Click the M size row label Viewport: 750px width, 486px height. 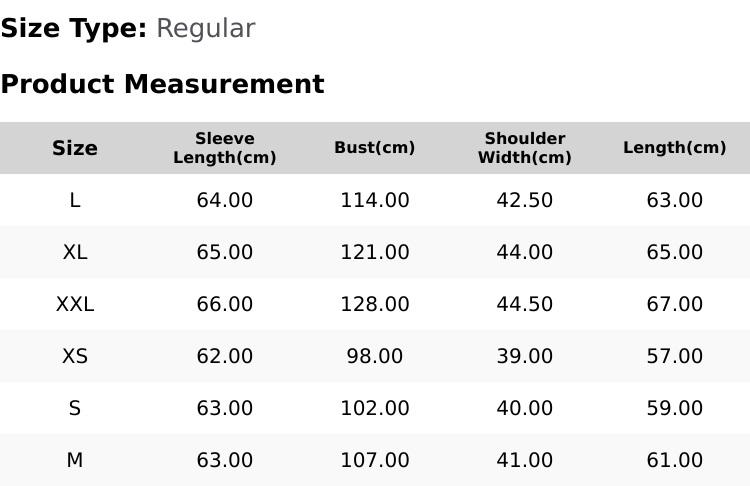pyautogui.click(x=75, y=460)
